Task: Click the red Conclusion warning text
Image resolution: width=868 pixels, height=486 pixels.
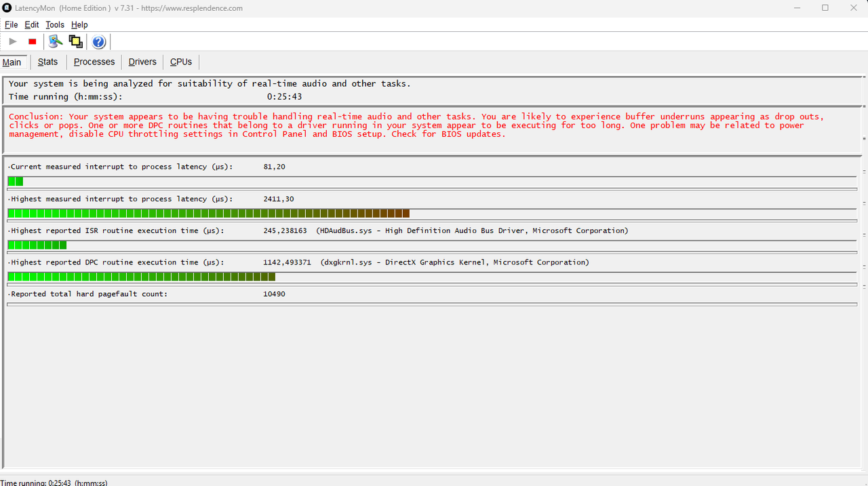Action: click(x=416, y=125)
